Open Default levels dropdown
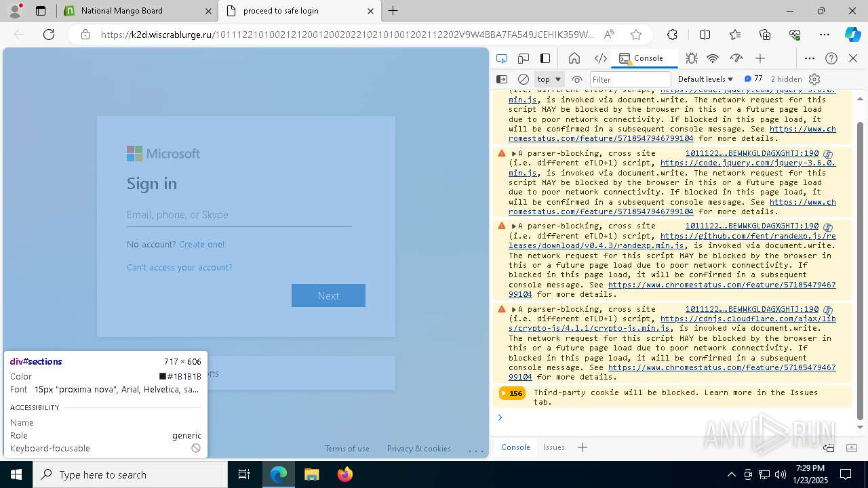This screenshot has height=488, width=868. tap(705, 79)
